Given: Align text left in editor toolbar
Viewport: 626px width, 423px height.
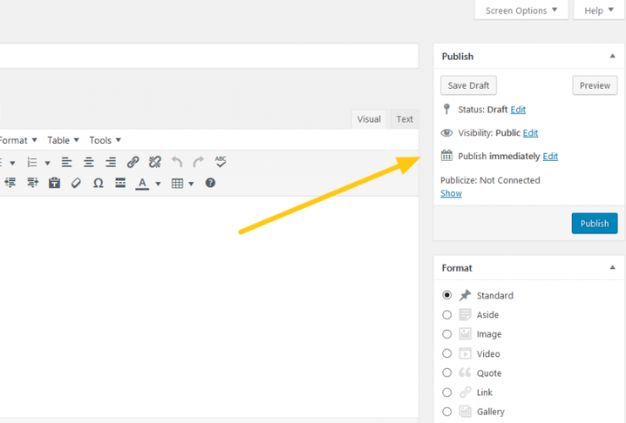Looking at the screenshot, I should [x=67, y=162].
